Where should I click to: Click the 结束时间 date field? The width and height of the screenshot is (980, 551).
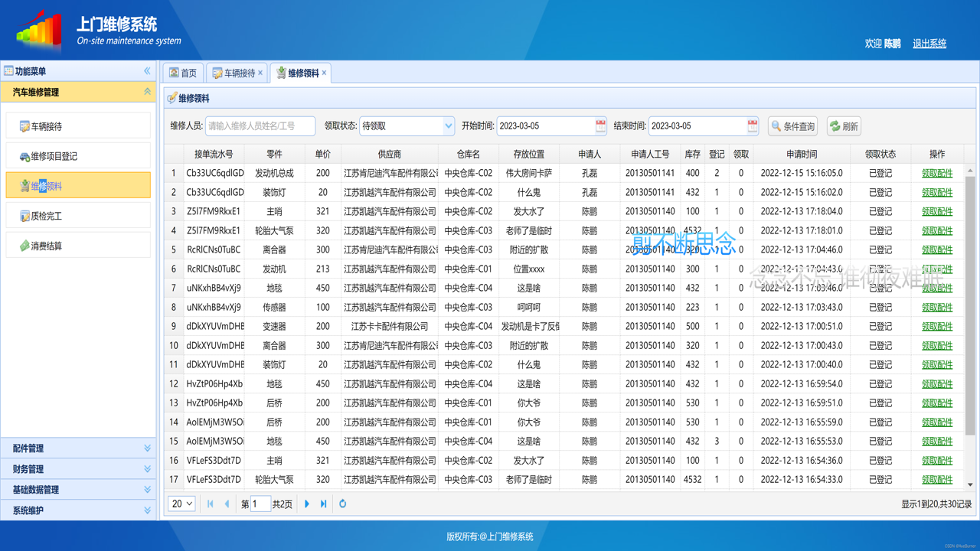[x=697, y=126]
